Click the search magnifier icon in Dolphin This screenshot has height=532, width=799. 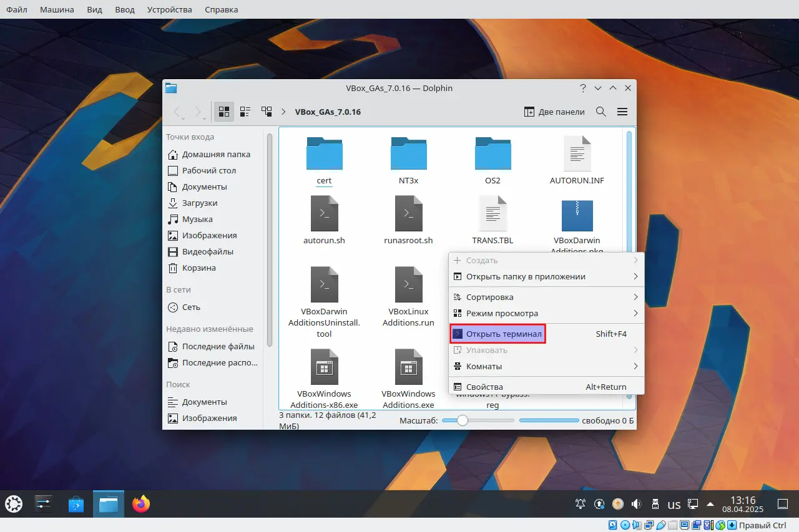tap(601, 112)
